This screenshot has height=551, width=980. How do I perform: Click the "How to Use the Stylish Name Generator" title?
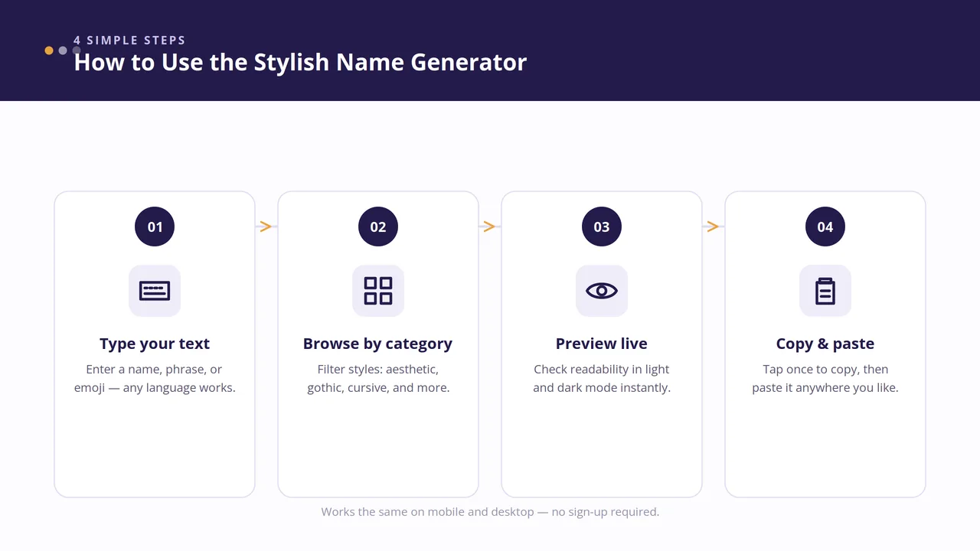(x=300, y=62)
